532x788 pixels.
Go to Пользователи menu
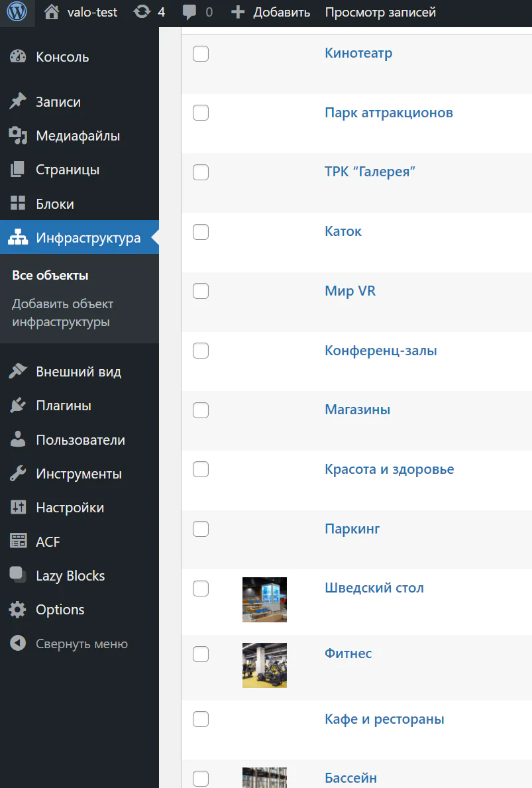tap(80, 439)
